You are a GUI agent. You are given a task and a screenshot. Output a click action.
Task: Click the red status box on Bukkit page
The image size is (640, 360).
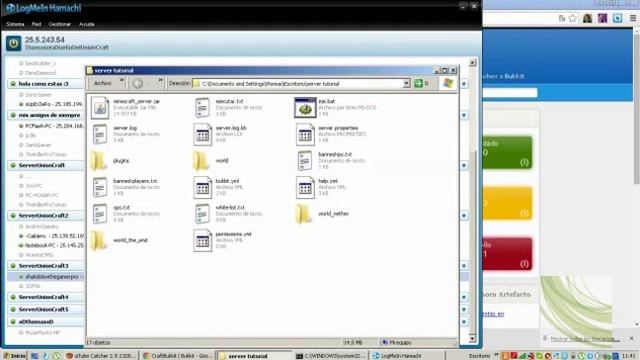click(x=507, y=254)
